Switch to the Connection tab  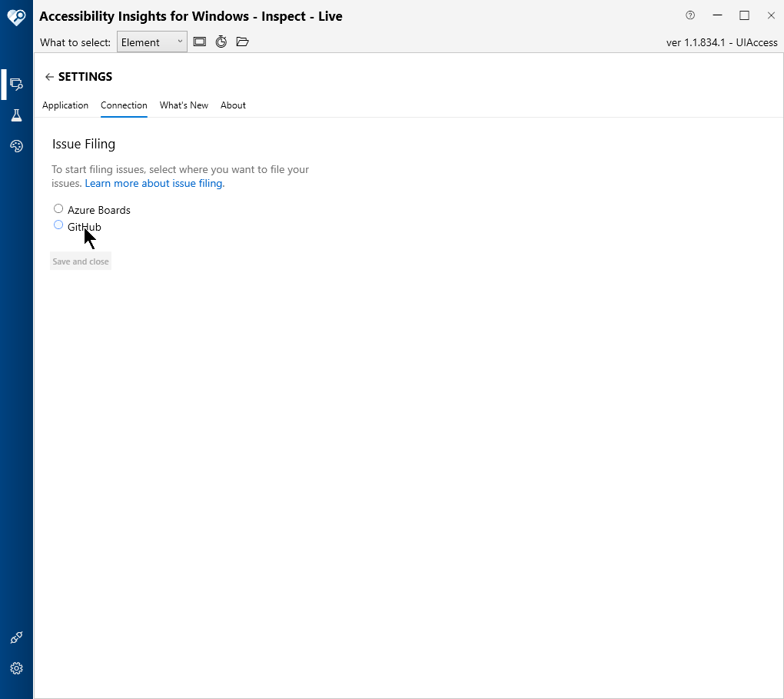(124, 105)
